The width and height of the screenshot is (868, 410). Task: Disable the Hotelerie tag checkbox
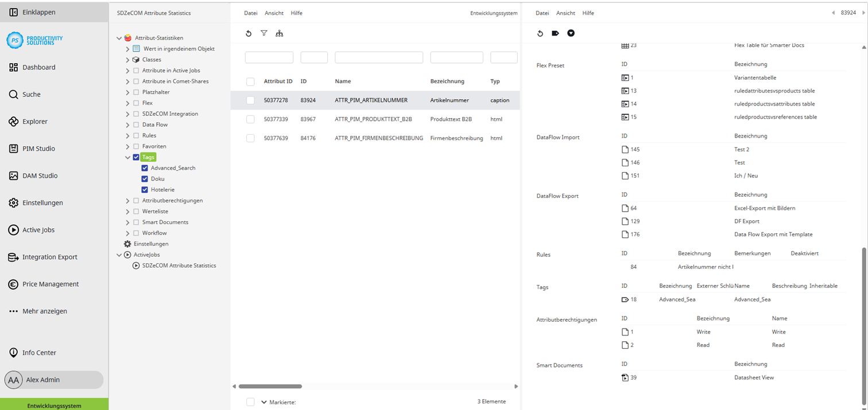coord(145,189)
